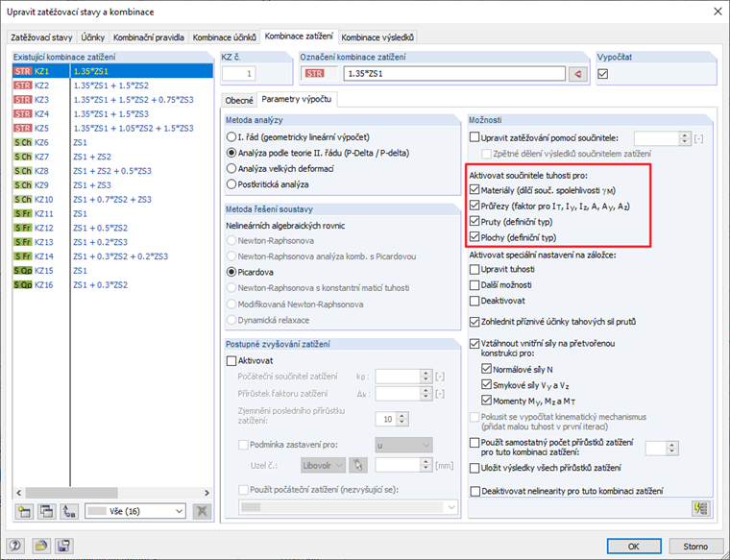Image resolution: width=730 pixels, height=560 pixels.
Task: Select the Picardova method radio button
Action: [x=231, y=272]
